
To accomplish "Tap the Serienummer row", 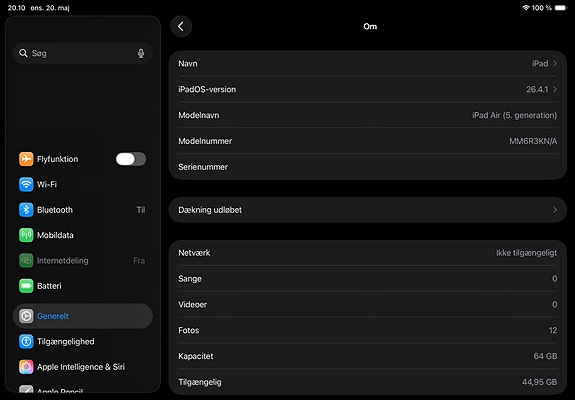I will 368,167.
